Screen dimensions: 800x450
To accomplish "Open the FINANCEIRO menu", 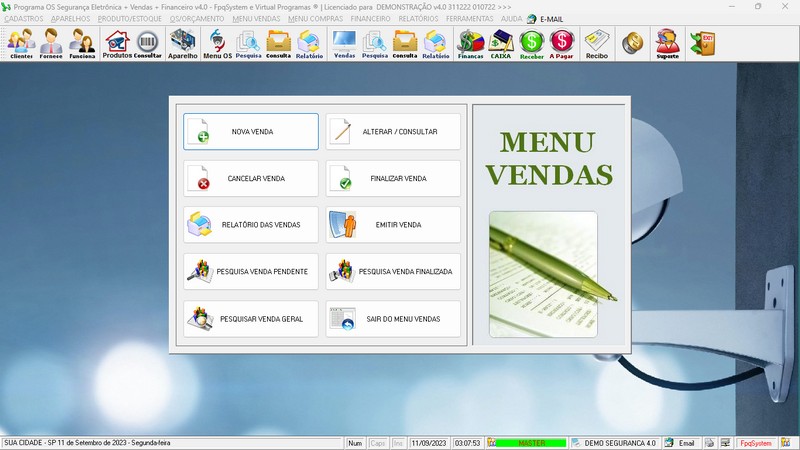I will click(x=370, y=19).
